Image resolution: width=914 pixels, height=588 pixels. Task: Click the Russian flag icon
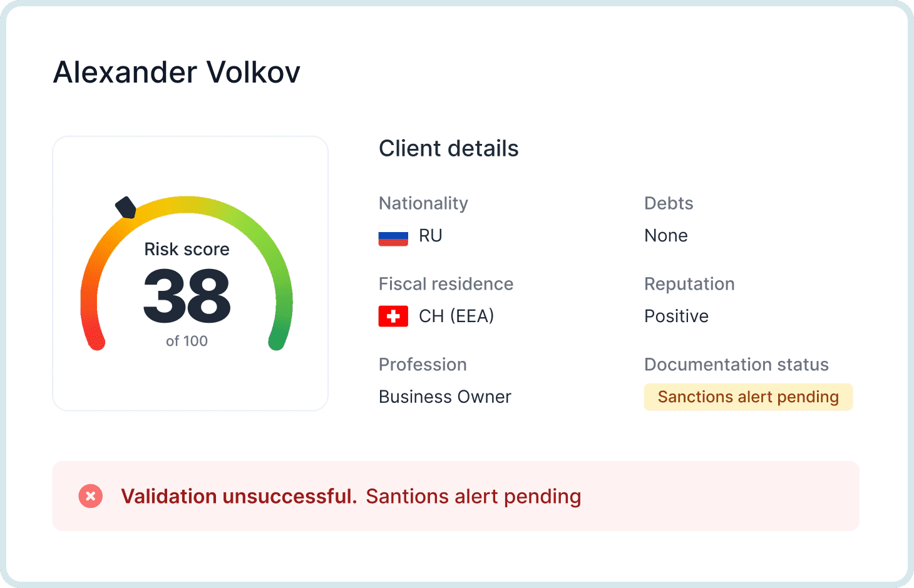pos(393,236)
